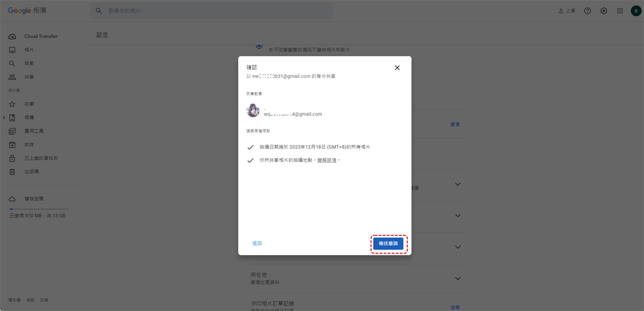Click the 2023年12月18日 photo date line
644x311 pixels.
314,147
